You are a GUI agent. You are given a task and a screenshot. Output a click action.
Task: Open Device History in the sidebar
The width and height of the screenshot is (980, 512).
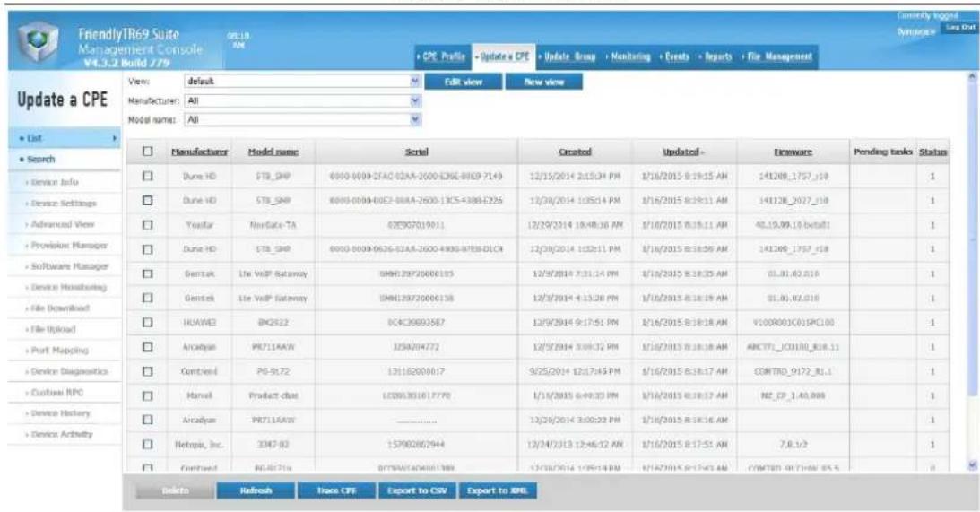click(60, 413)
